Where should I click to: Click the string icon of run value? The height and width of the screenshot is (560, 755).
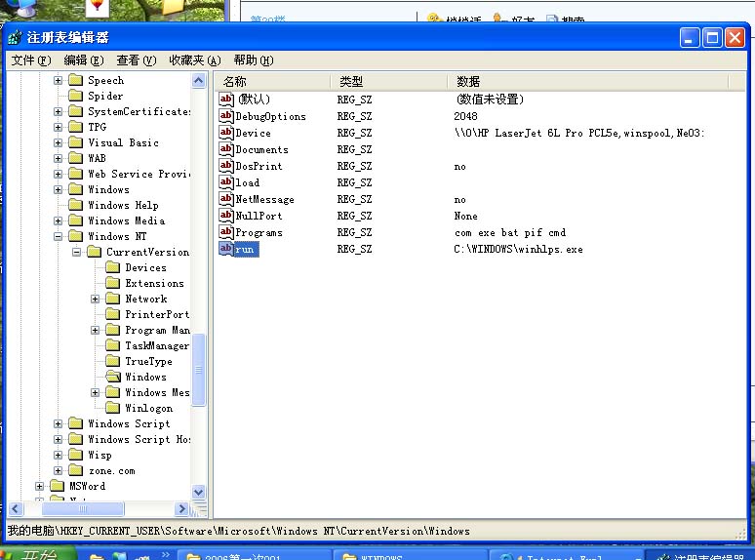coord(226,249)
